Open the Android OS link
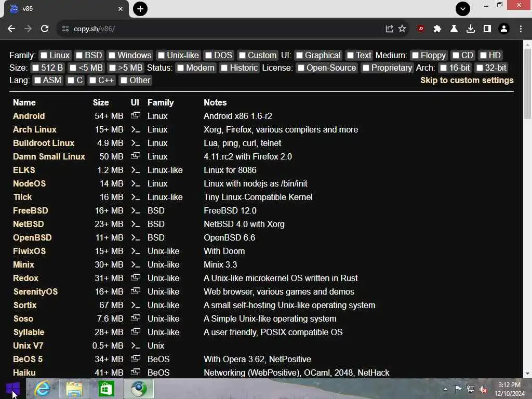Viewport: 532px width, 399px height. tap(29, 116)
